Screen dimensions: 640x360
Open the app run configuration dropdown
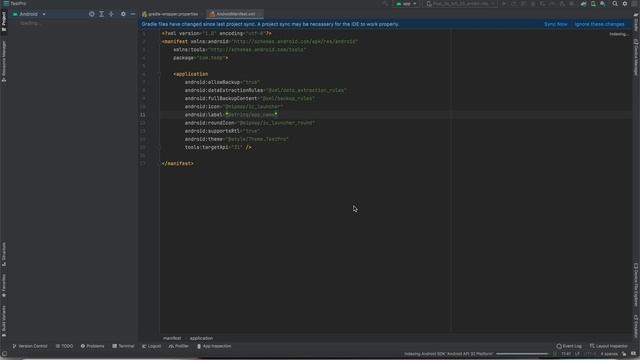[406, 4]
